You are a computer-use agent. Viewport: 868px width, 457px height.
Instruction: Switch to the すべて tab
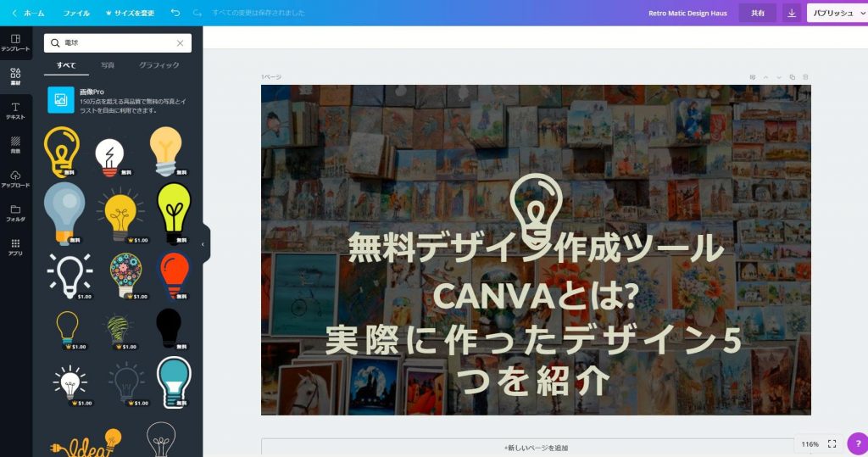66,65
